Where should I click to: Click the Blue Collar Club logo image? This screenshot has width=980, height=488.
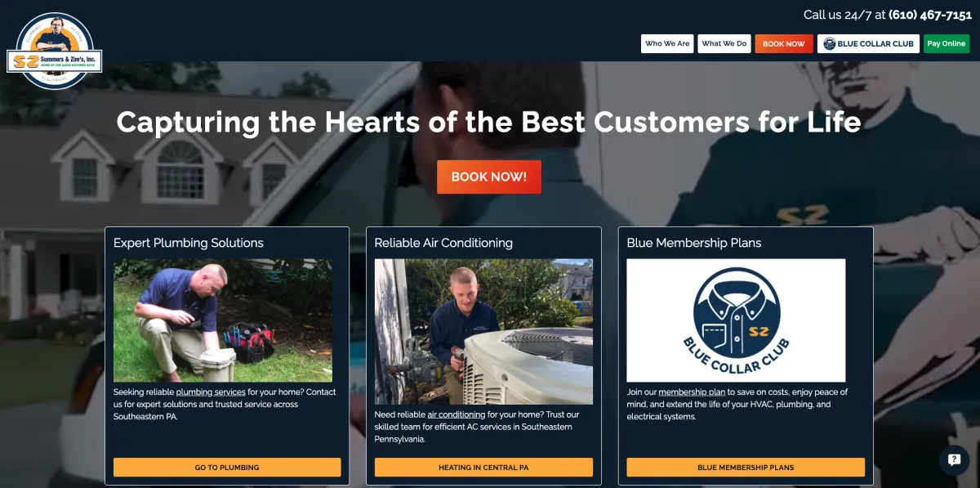coord(736,320)
